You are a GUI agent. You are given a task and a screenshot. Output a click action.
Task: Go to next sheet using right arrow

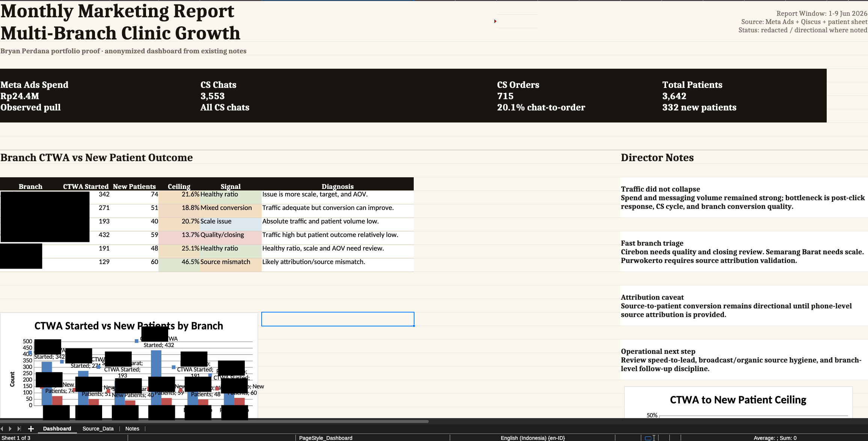point(10,429)
